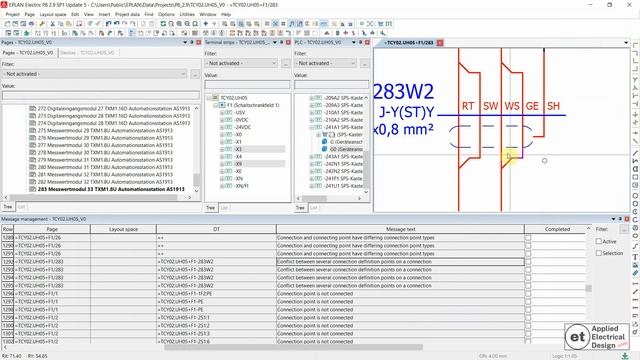Expand the -X0 terminal strip node
640x360 pixels.
pyautogui.click(x=222, y=135)
